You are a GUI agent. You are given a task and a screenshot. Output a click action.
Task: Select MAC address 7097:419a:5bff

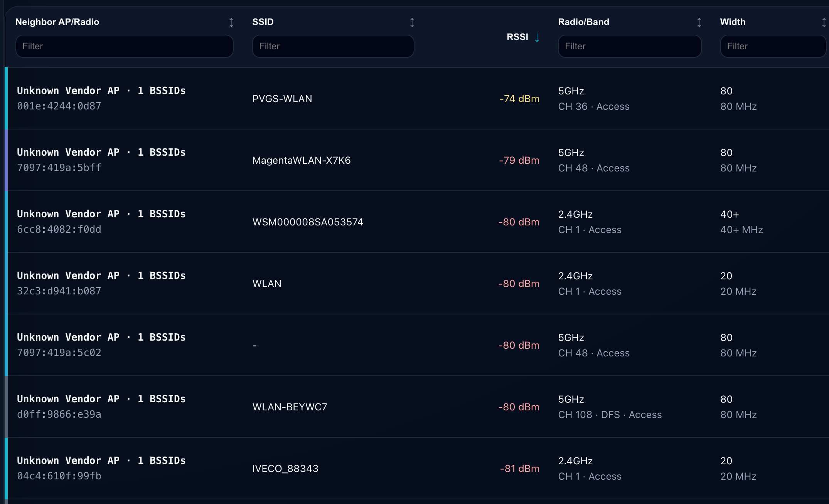tap(59, 168)
